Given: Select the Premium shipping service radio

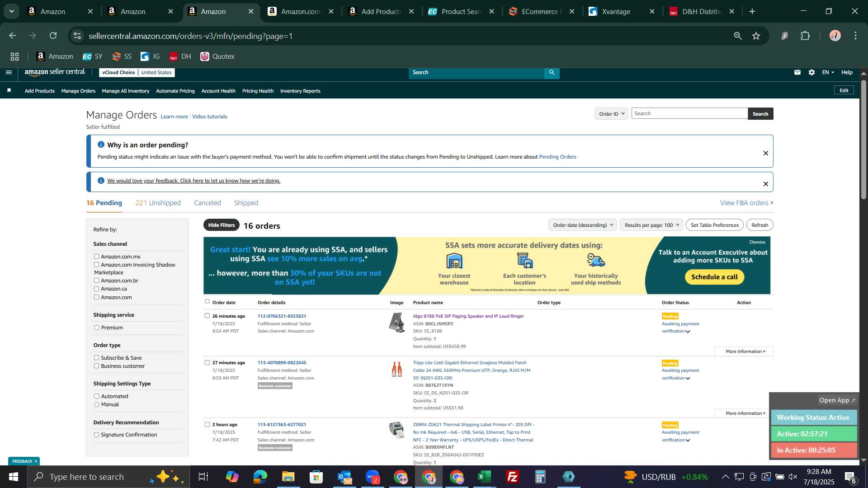Looking at the screenshot, I should pos(96,328).
